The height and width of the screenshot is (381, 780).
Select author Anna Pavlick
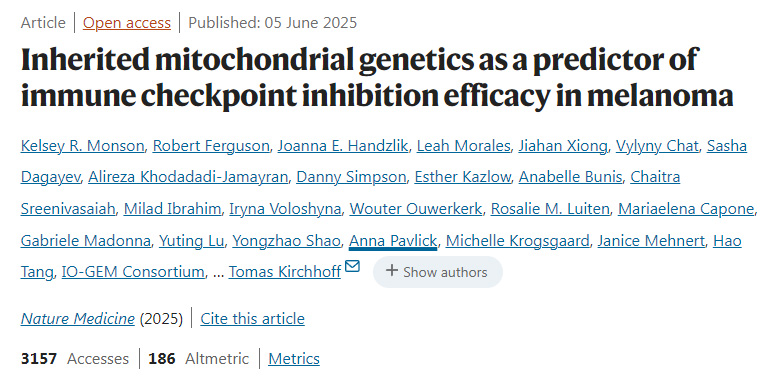[x=393, y=241]
